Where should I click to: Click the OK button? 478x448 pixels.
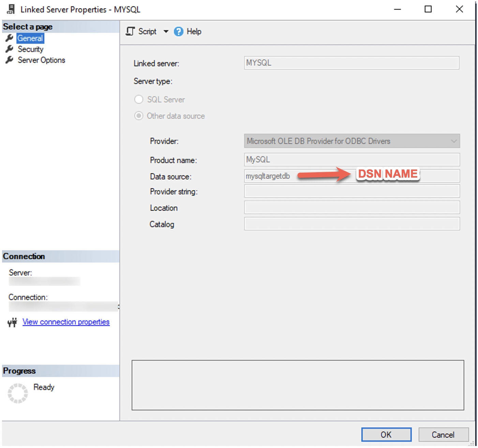386,435
